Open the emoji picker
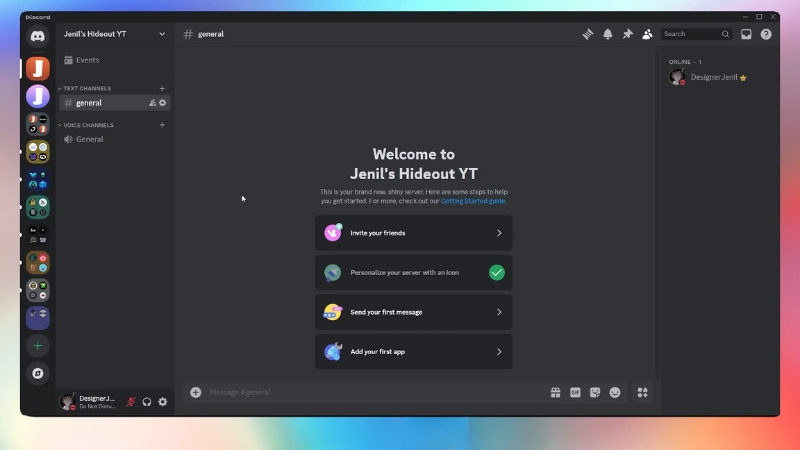This screenshot has width=800, height=450. 615,393
